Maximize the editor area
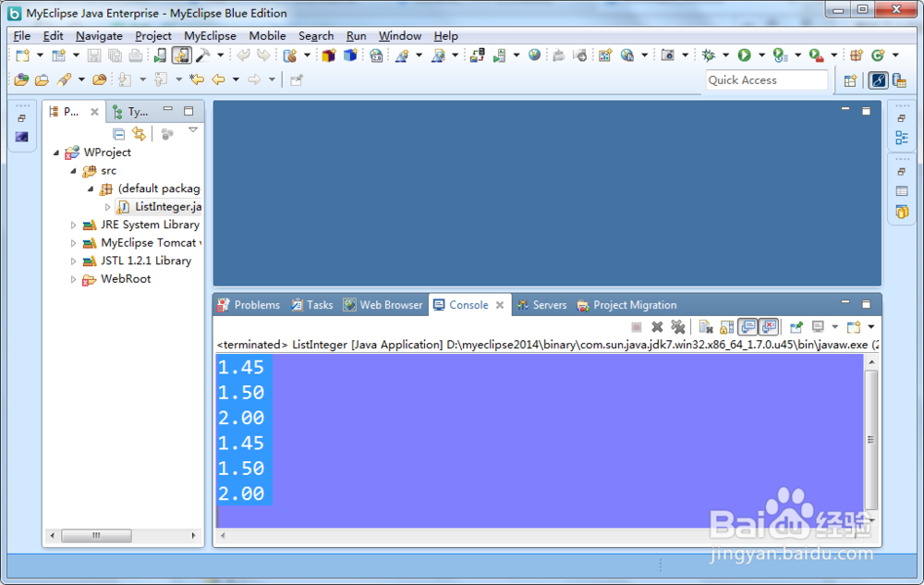The image size is (924, 585). 867,111
